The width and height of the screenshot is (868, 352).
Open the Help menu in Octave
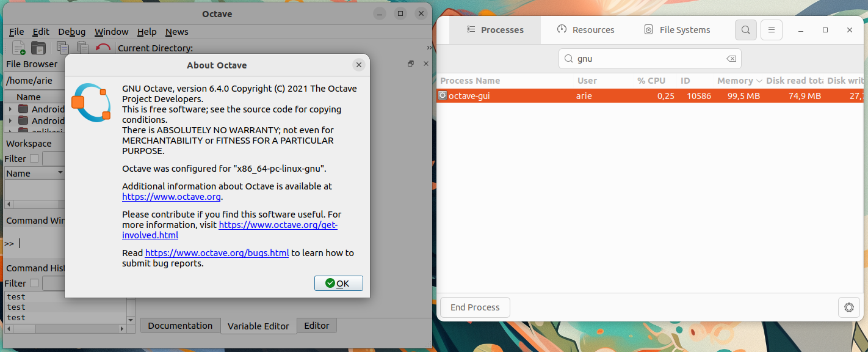click(x=146, y=32)
